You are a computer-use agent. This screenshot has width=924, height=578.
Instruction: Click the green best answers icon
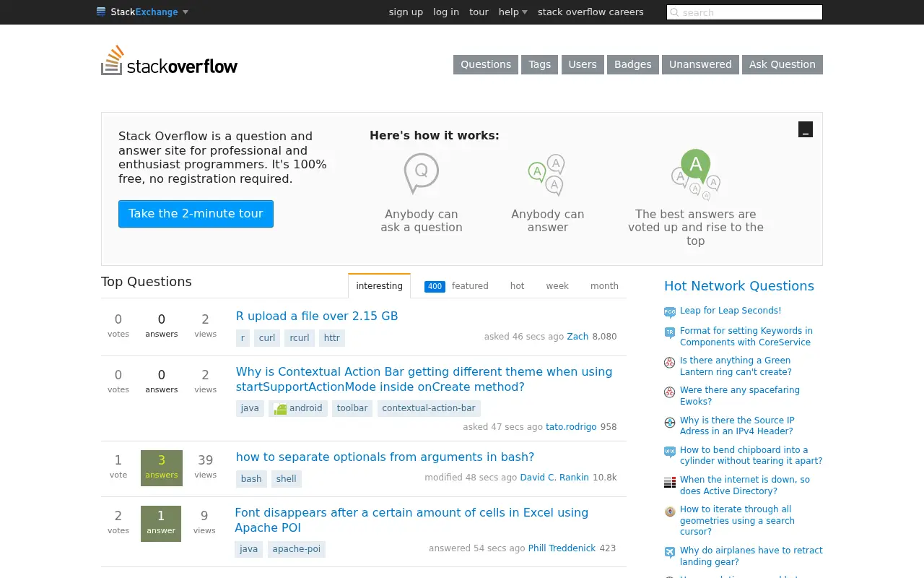(x=696, y=174)
